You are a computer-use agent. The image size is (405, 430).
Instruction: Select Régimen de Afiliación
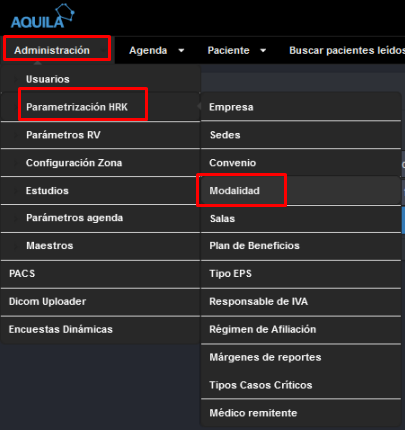301,330
